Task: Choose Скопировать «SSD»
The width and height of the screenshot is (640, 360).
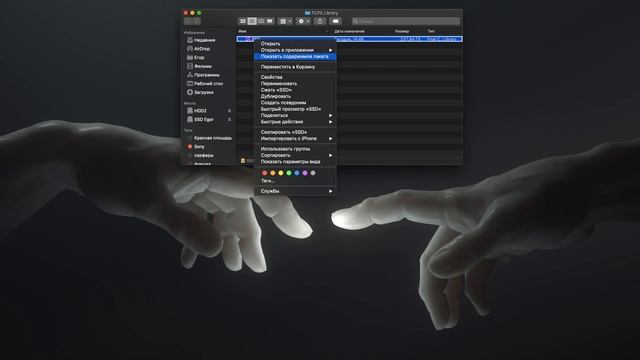Action: [295, 132]
